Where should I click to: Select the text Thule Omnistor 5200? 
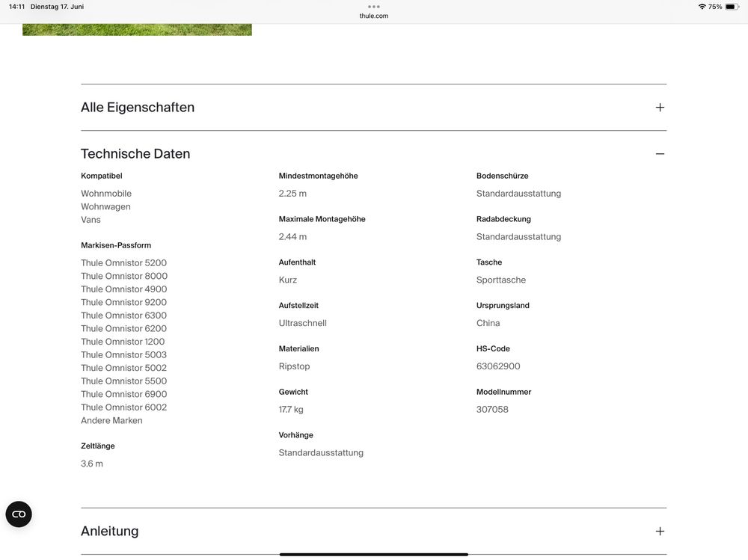tap(123, 263)
